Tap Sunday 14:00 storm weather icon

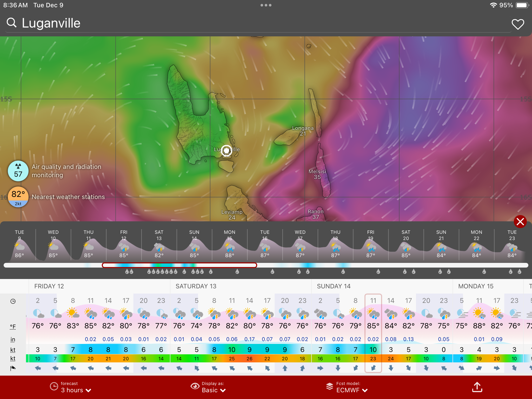pyautogui.click(x=391, y=314)
